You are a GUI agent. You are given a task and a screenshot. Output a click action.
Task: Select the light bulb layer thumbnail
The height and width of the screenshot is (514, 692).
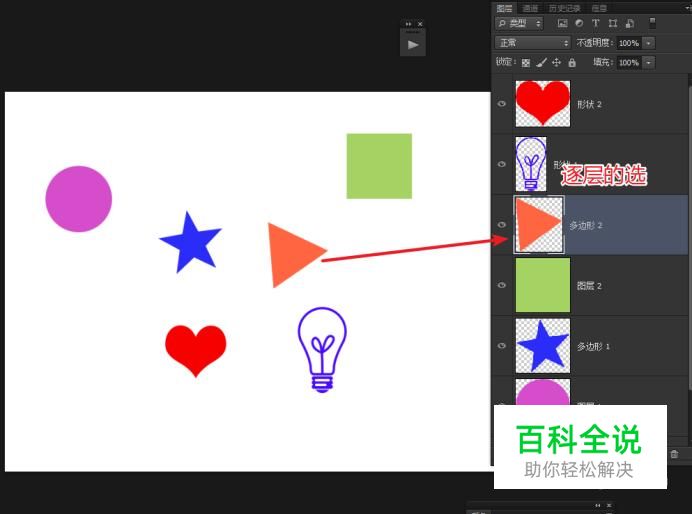tap(531, 164)
